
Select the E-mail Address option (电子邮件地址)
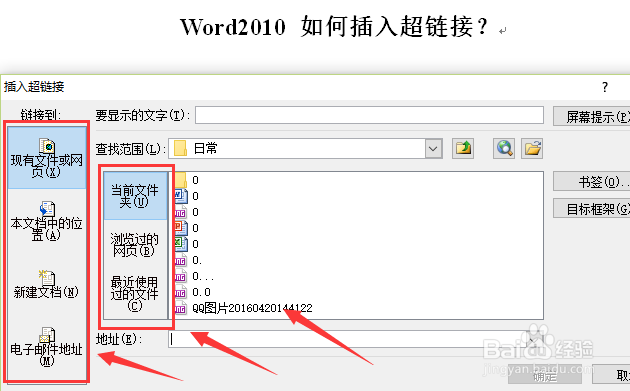47,346
